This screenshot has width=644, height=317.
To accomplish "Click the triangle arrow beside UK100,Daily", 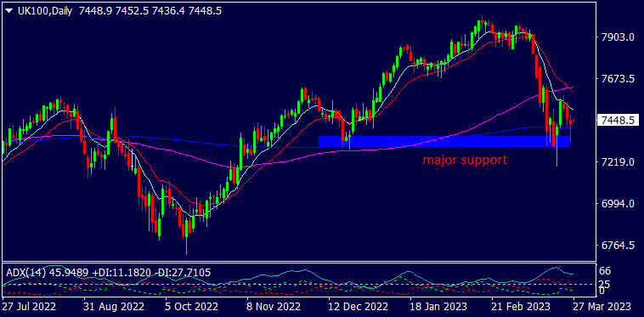I will 9,11.
